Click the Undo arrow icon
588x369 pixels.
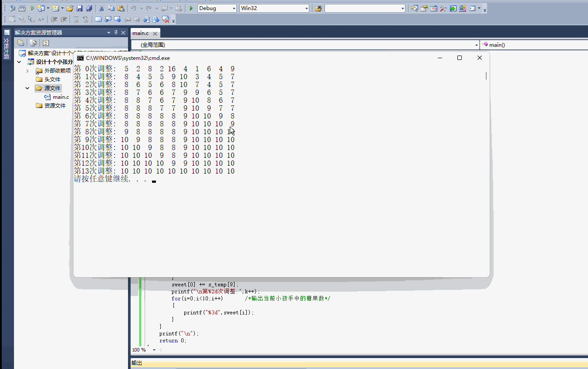pyautogui.click(x=134, y=8)
